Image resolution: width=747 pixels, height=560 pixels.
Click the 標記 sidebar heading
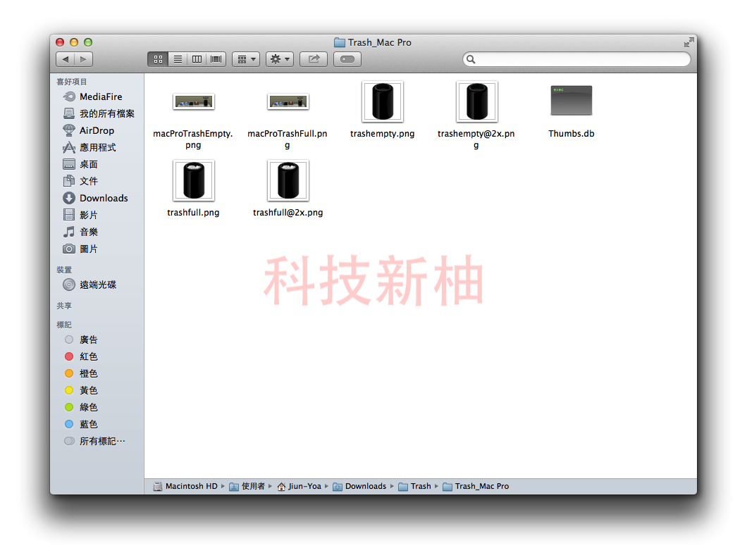[64, 325]
